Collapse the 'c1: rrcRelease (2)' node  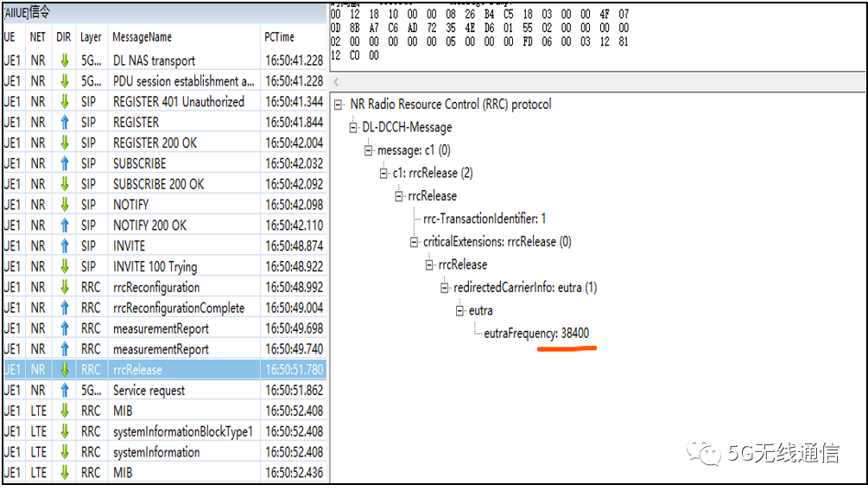(383, 174)
